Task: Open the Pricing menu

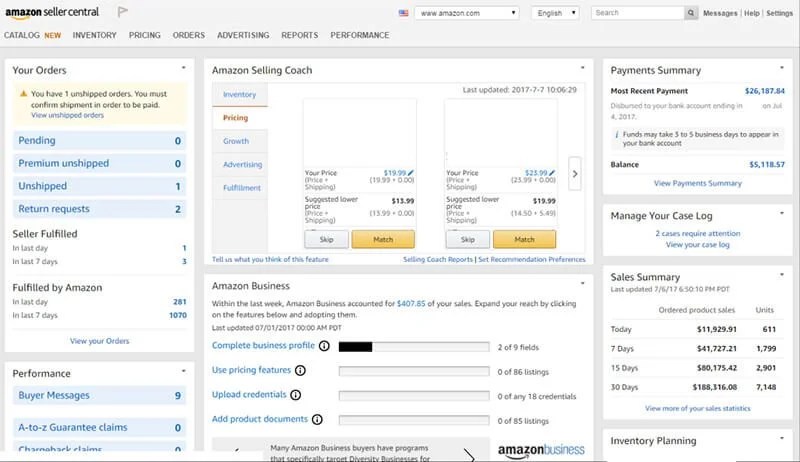Action: coord(144,35)
